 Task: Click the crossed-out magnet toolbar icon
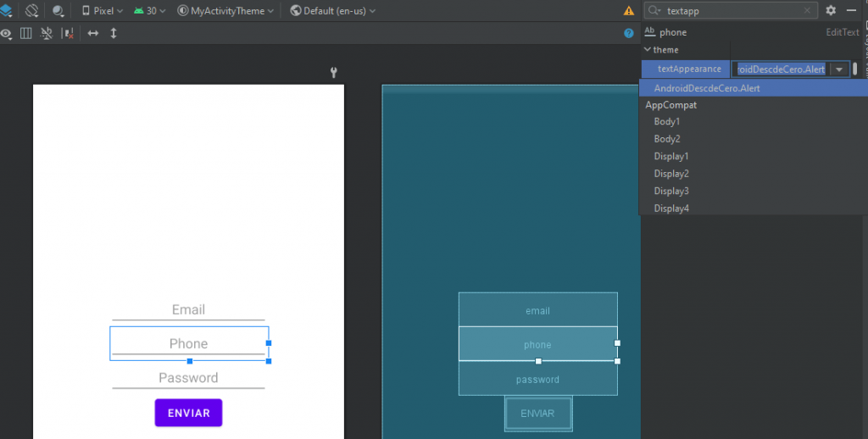tap(47, 33)
